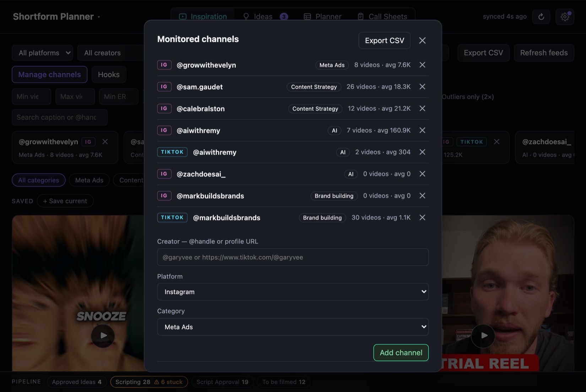The width and height of the screenshot is (586, 392).
Task: Open the All creators filter dropdown
Action: (111, 53)
